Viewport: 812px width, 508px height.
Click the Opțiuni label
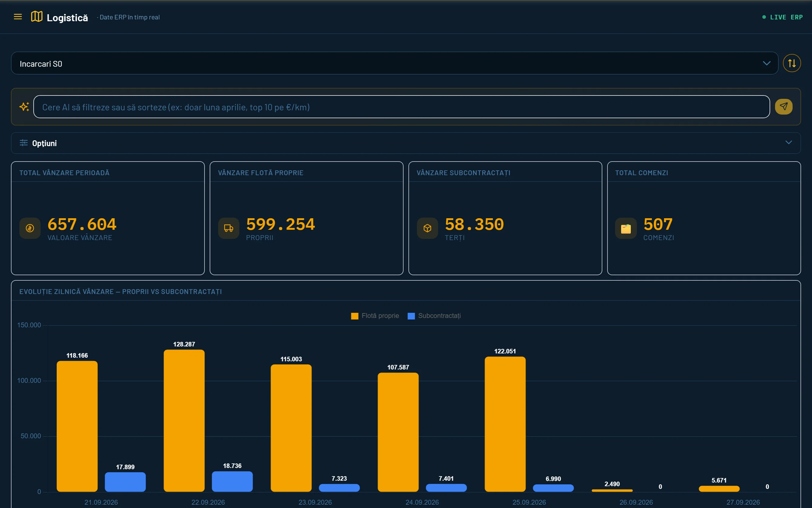pyautogui.click(x=44, y=143)
